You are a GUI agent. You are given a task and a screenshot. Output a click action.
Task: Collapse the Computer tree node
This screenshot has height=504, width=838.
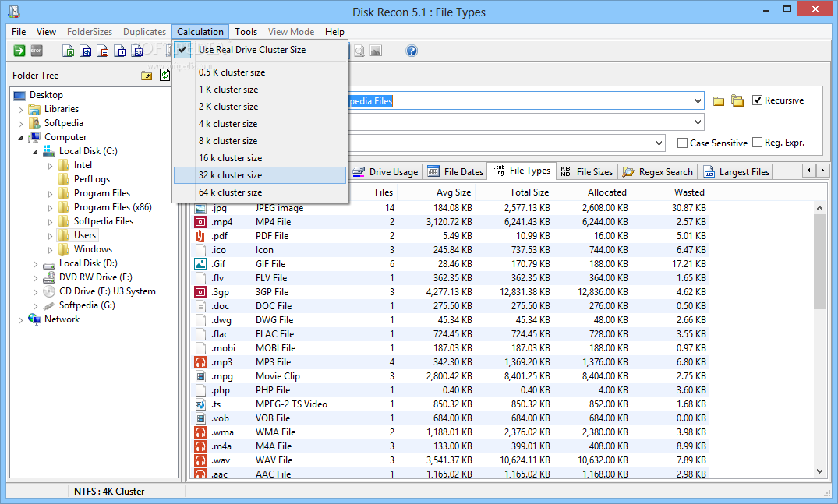(21, 138)
